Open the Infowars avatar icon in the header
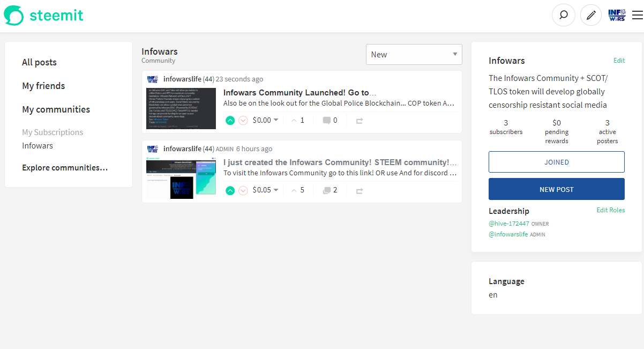 pos(617,15)
